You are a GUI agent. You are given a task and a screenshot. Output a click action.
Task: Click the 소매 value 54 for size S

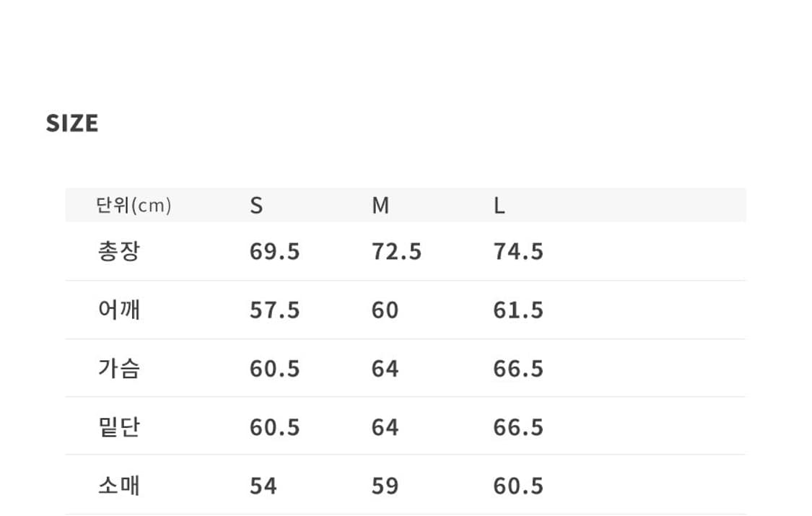point(263,485)
